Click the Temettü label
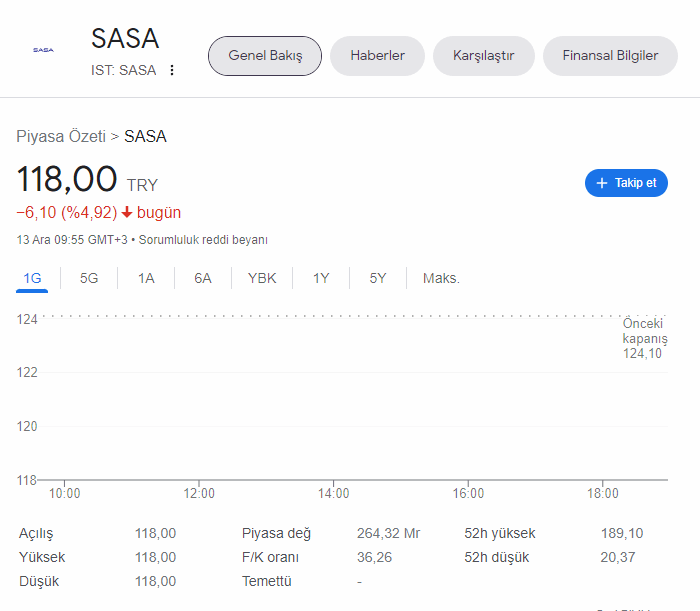 click(x=267, y=582)
